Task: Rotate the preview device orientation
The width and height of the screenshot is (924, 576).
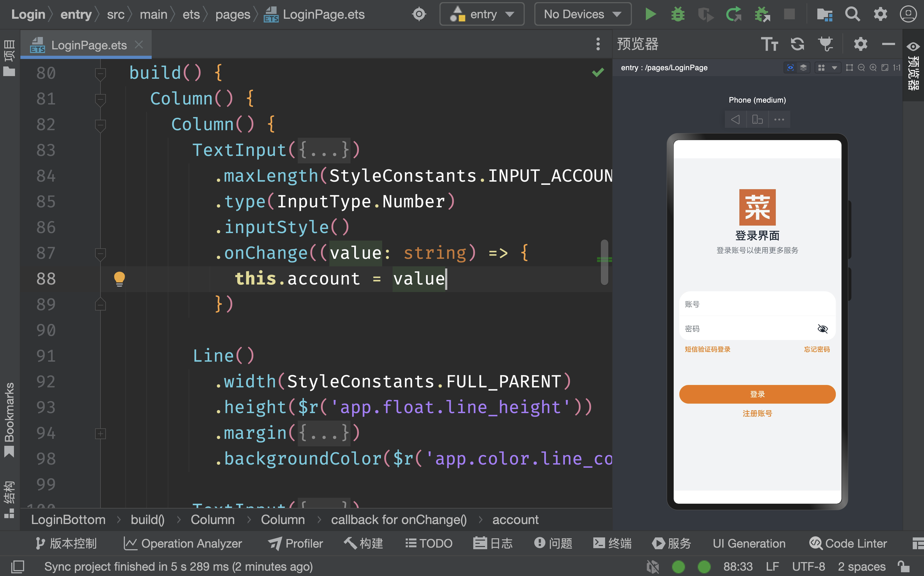Action: click(757, 119)
